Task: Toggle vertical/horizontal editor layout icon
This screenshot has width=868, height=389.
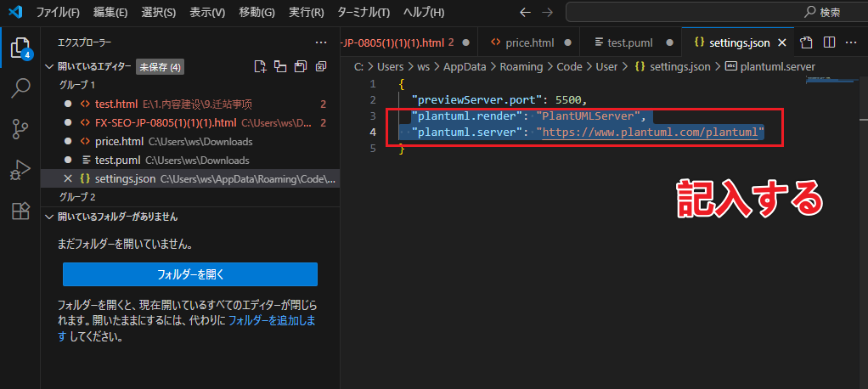Action: (280, 67)
